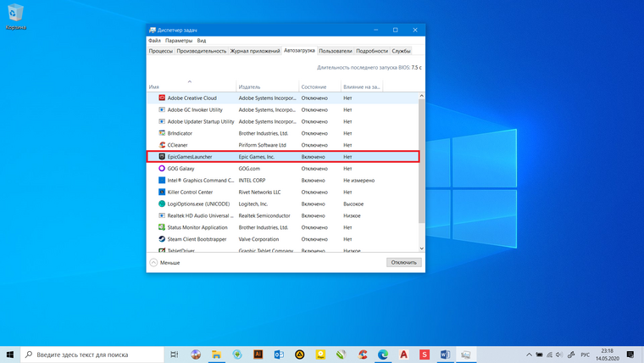Click the CCleaner icon in the list
Image resolution: width=644 pixels, height=363 pixels.
click(x=162, y=145)
